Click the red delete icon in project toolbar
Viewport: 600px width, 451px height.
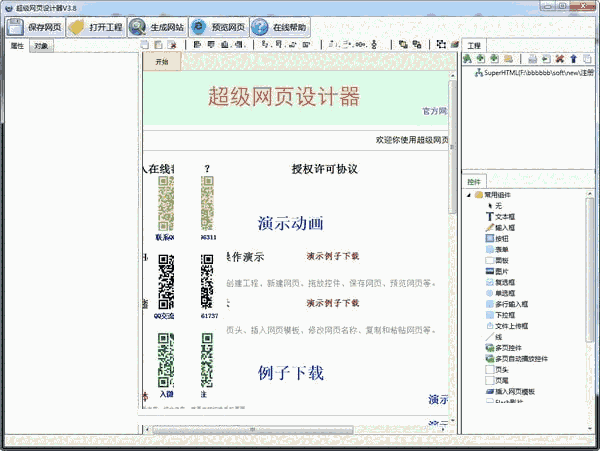coord(560,59)
